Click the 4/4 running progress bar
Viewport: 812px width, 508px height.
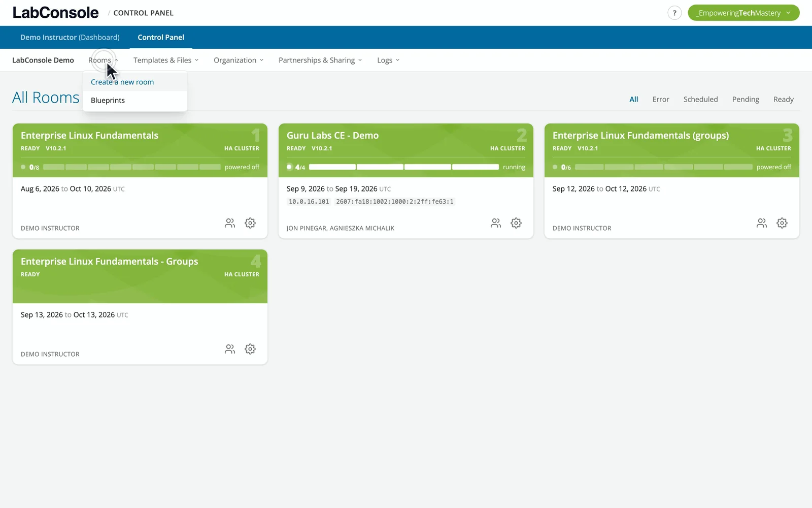pyautogui.click(x=404, y=167)
